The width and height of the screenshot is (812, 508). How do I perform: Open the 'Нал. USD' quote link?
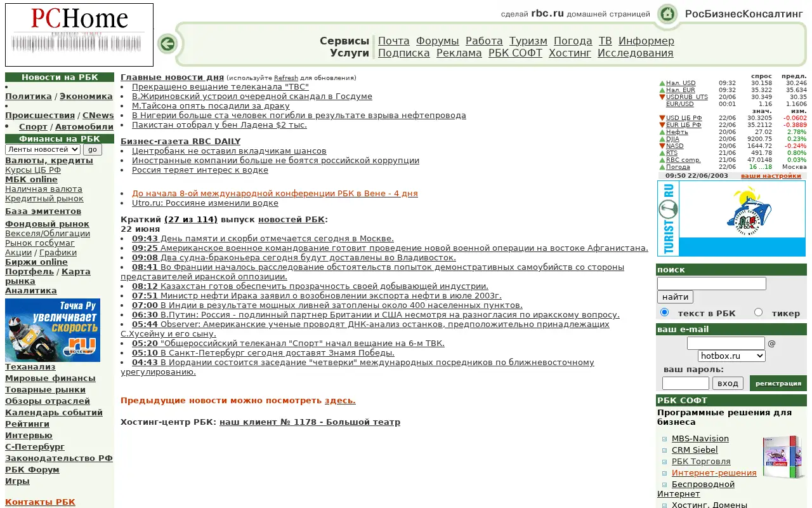coord(681,83)
